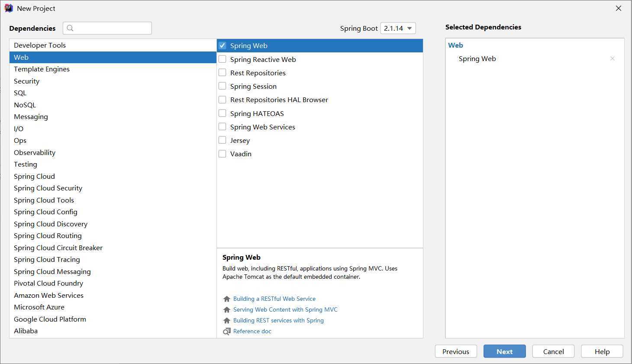Select the Developer Tools category
The image size is (632, 364).
113,45
